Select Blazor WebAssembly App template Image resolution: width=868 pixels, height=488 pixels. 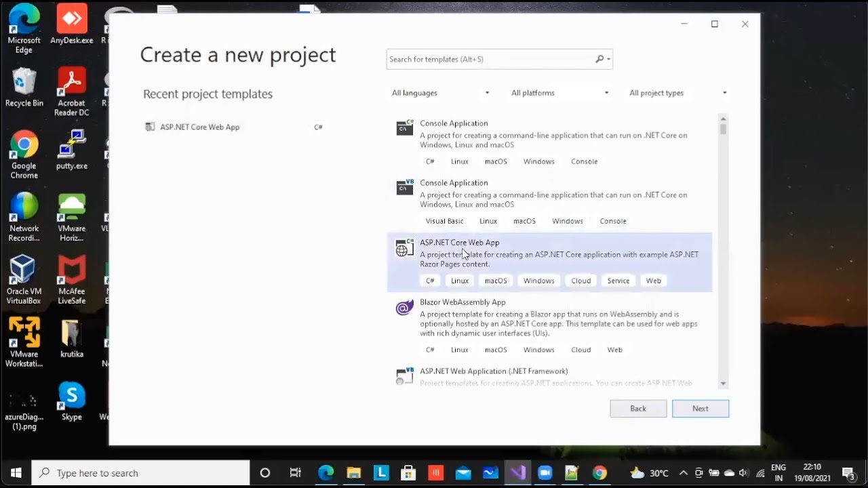click(x=550, y=327)
